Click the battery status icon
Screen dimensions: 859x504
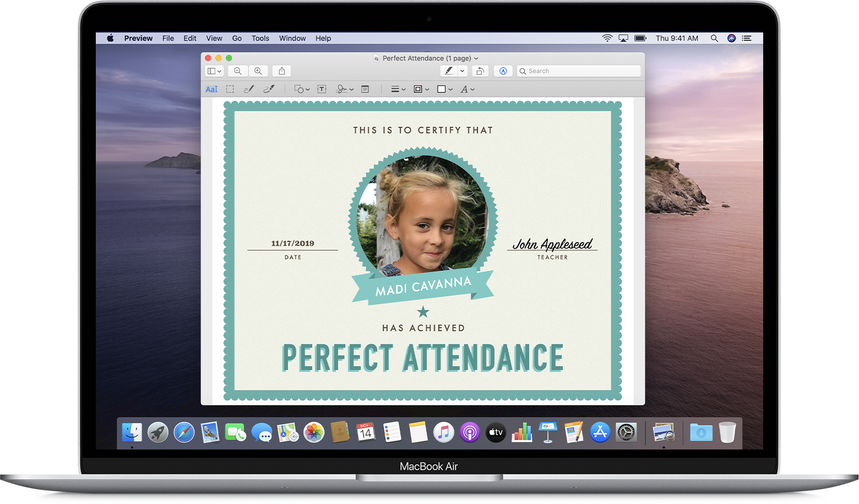click(640, 38)
